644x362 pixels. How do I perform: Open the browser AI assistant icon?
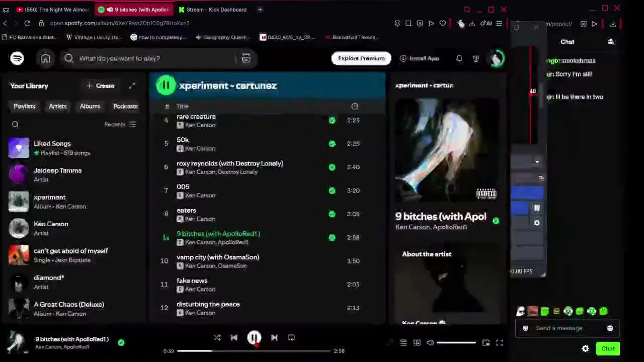[x=486, y=23]
